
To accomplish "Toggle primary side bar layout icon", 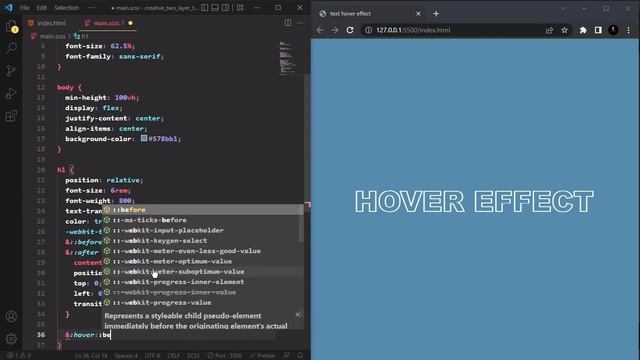I will point(204,7).
